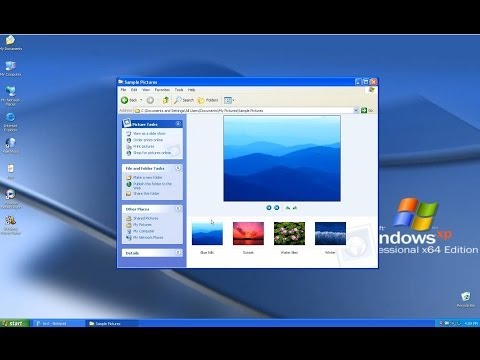Minimize the Sample Pictures window
Viewport: 480px width, 360px height.
358,82
